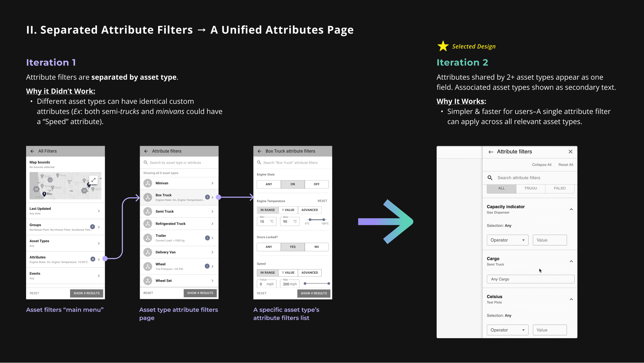This screenshot has width=644, height=363.
Task: Choose ANY for Engine State
Action: click(x=269, y=184)
